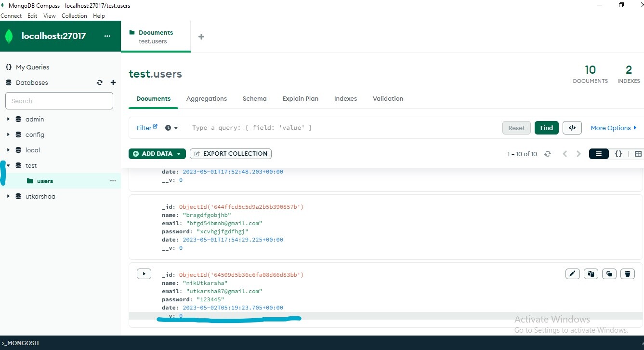Switch to JSON view of documents

[618, 154]
